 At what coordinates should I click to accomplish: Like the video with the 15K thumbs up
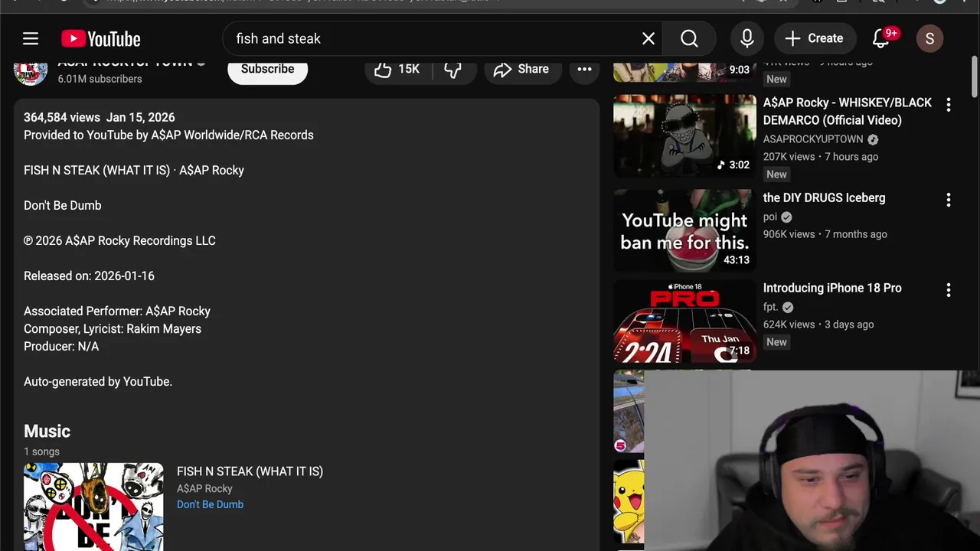coord(398,70)
